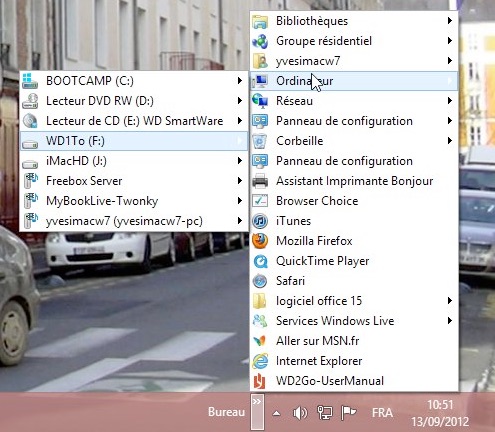
Task: Expand the Corbeille submenu arrow
Action: [x=450, y=141]
